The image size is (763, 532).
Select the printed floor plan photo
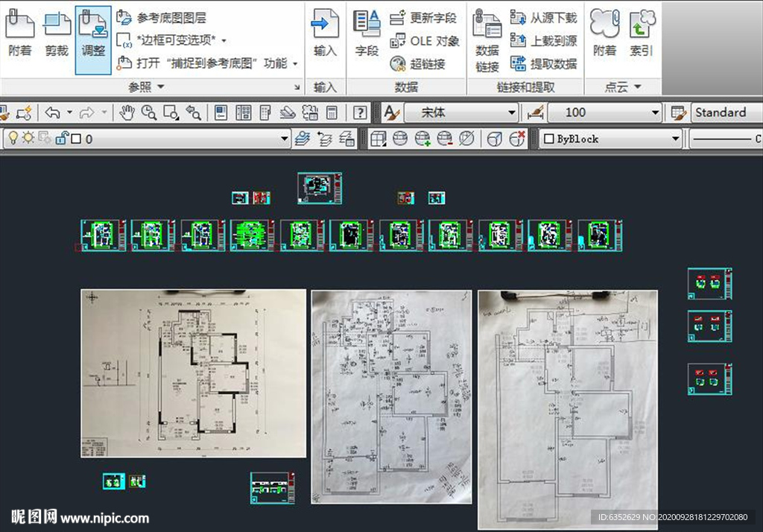click(x=194, y=373)
